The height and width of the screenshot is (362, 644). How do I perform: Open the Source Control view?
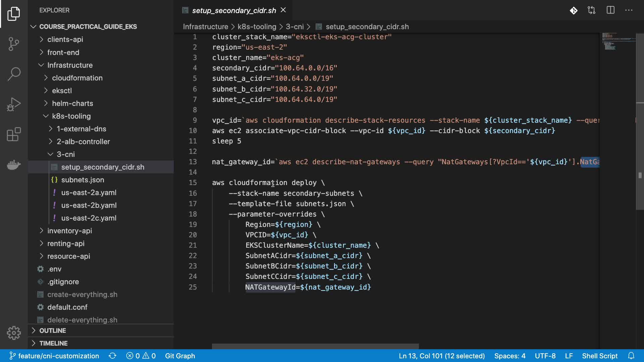[14, 44]
